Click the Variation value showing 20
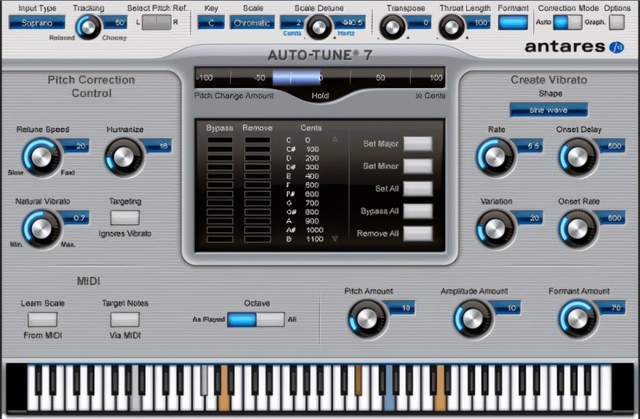This screenshot has width=640, height=419. [530, 218]
